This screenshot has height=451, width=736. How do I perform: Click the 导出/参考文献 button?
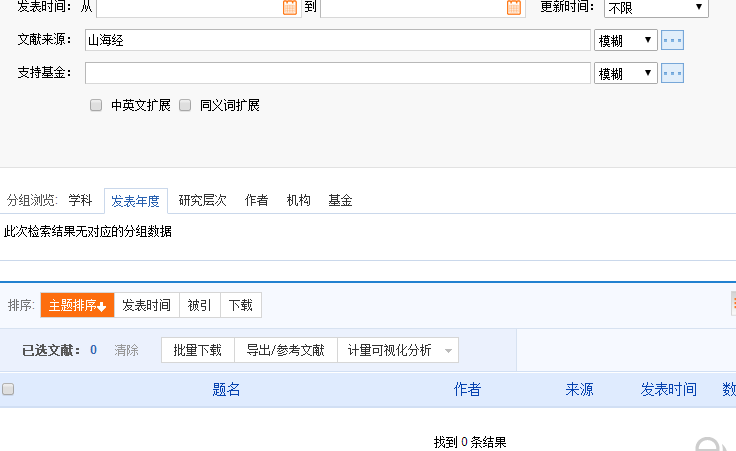coord(285,350)
